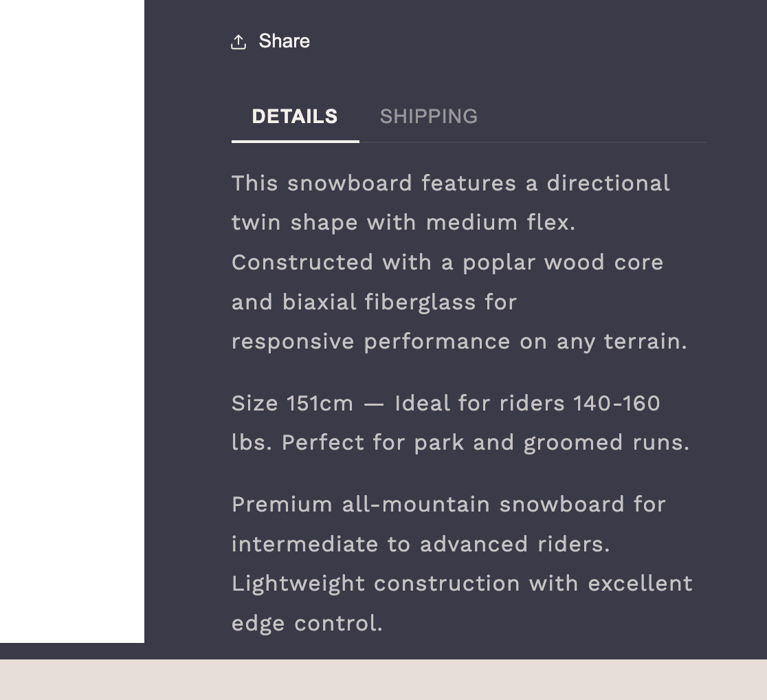This screenshot has height=700, width=767.
Task: Select the Share control next to DETAILS
Action: [x=270, y=41]
